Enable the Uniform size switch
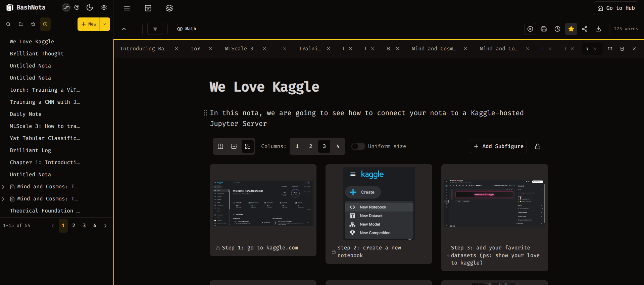644x285 pixels. (x=358, y=146)
